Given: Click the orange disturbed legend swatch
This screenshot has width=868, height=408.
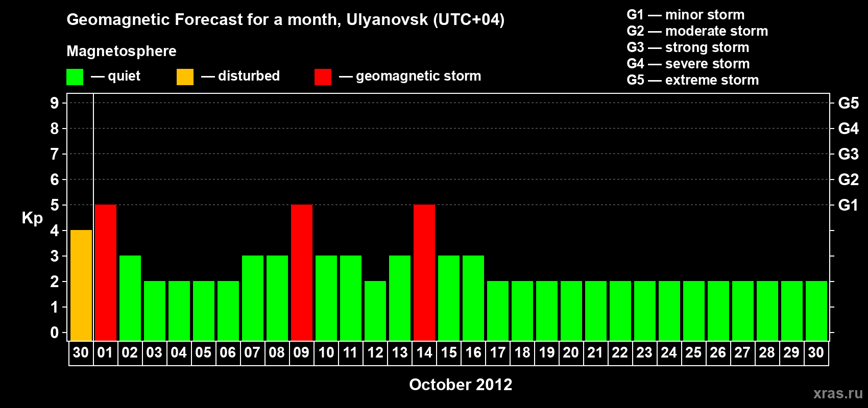Looking at the screenshot, I should click(x=185, y=77).
